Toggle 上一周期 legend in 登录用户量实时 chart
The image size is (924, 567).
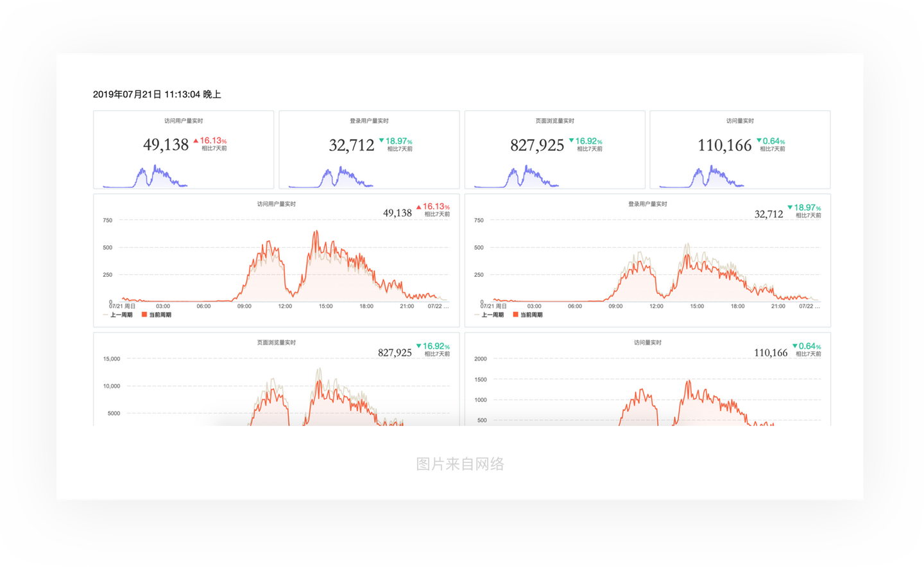click(490, 315)
